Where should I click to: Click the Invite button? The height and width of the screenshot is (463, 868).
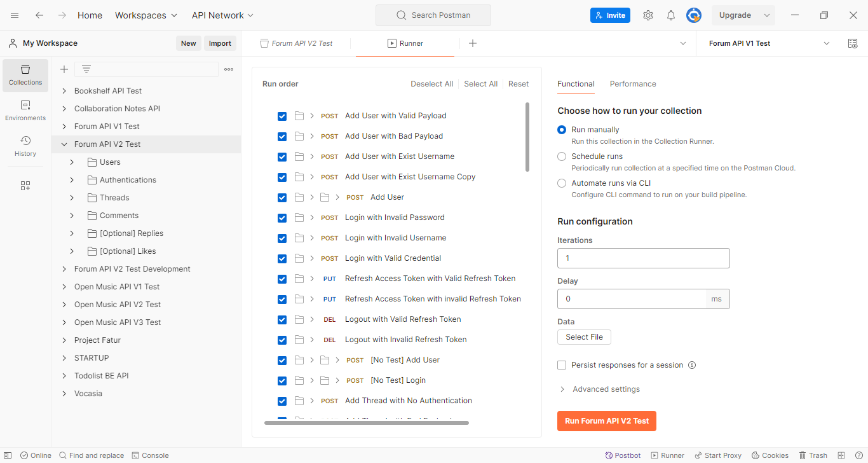tap(610, 15)
